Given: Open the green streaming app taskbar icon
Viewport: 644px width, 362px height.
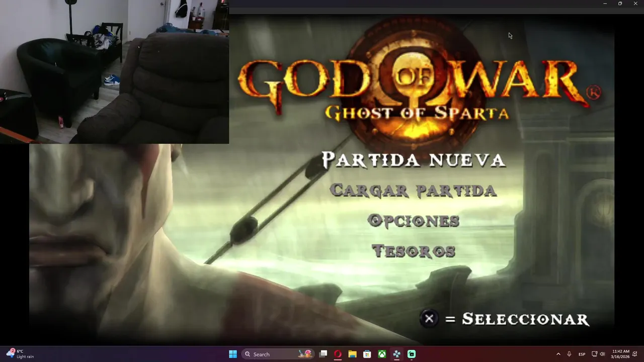Looking at the screenshot, I should coord(412,354).
